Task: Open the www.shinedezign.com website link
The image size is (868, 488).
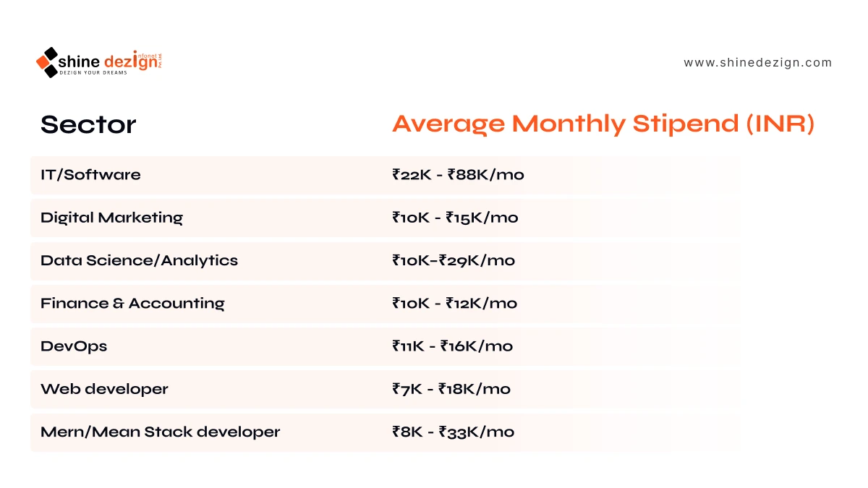Action: point(758,63)
